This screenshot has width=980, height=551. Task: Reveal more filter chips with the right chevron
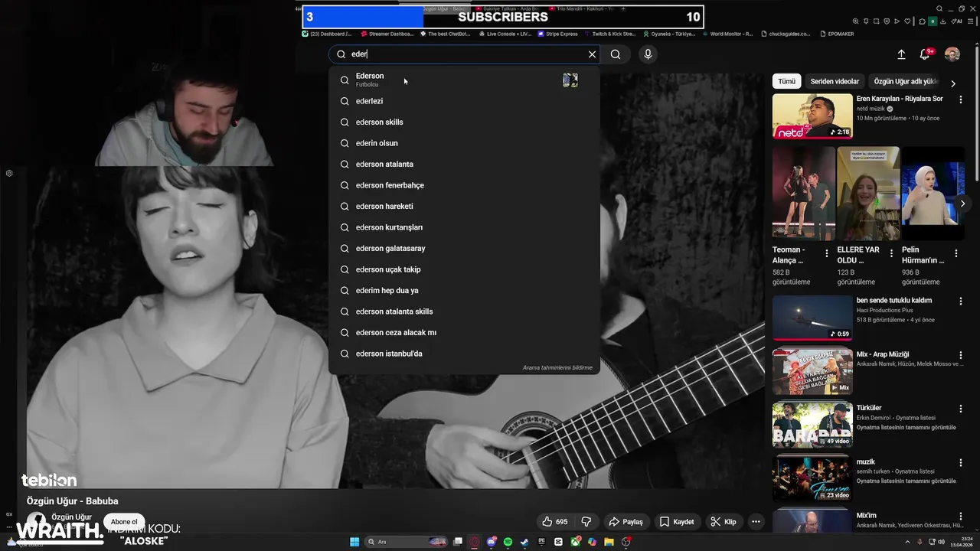953,83
